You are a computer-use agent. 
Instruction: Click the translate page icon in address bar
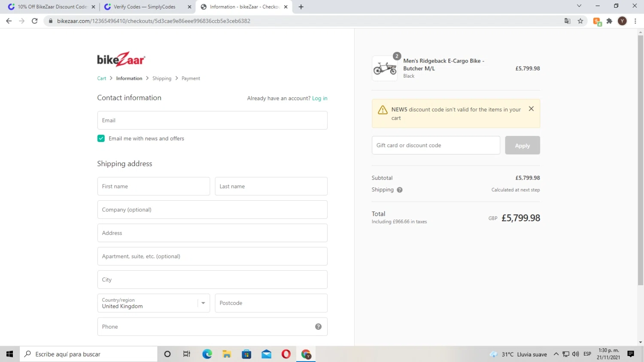(568, 21)
